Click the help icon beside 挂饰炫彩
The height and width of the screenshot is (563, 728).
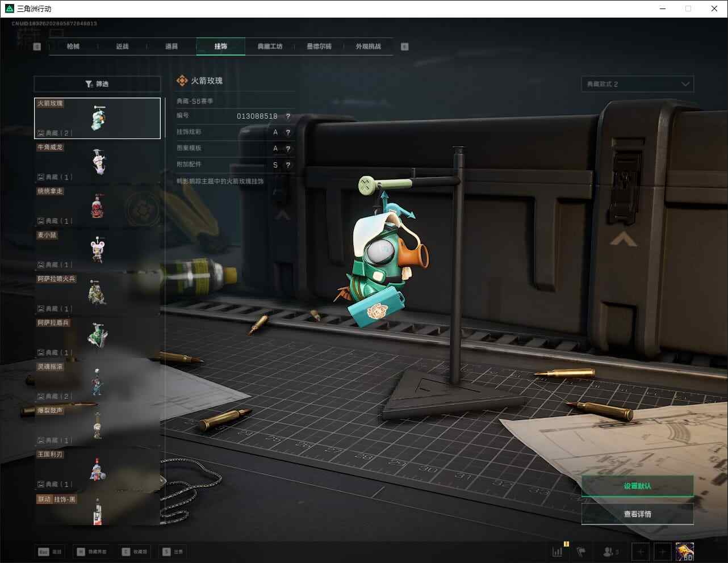[288, 132]
